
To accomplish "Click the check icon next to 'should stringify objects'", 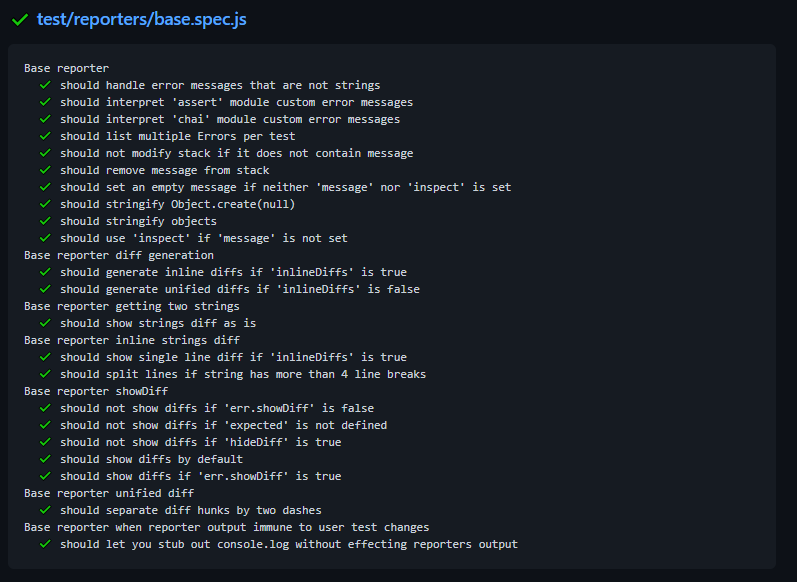I will [45, 221].
